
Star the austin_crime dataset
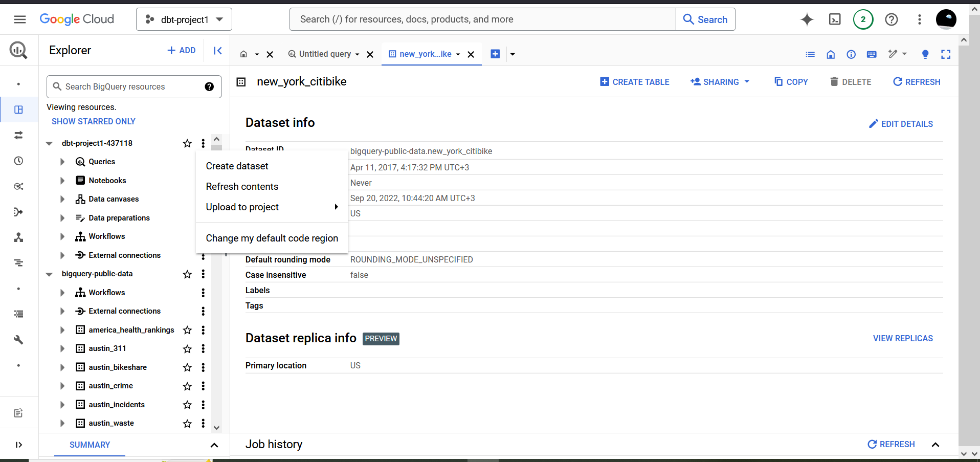coord(187,386)
